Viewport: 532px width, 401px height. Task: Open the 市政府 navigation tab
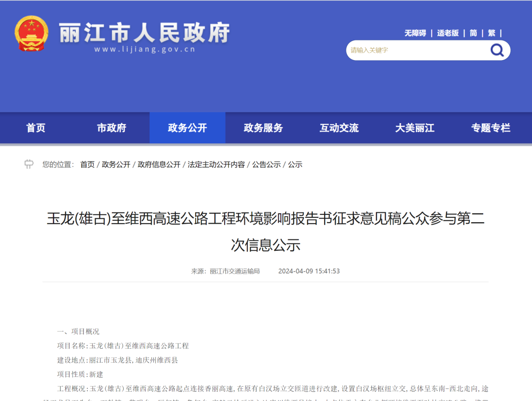pos(112,128)
